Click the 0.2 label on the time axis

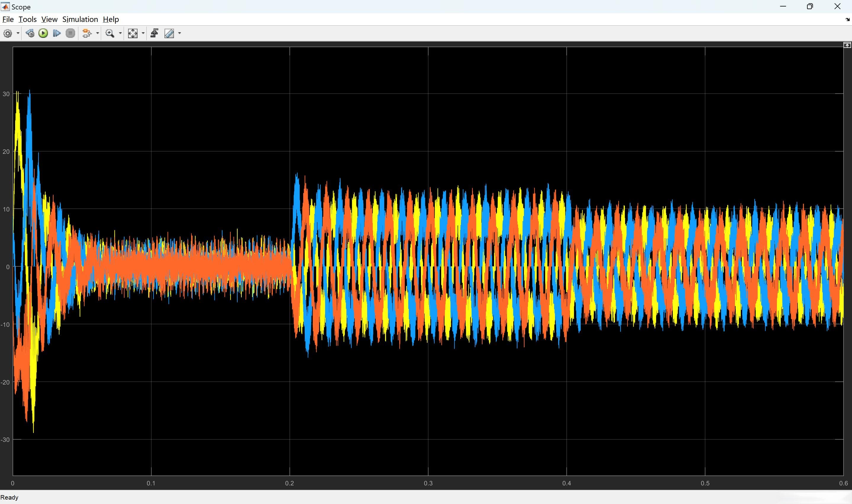point(290,483)
